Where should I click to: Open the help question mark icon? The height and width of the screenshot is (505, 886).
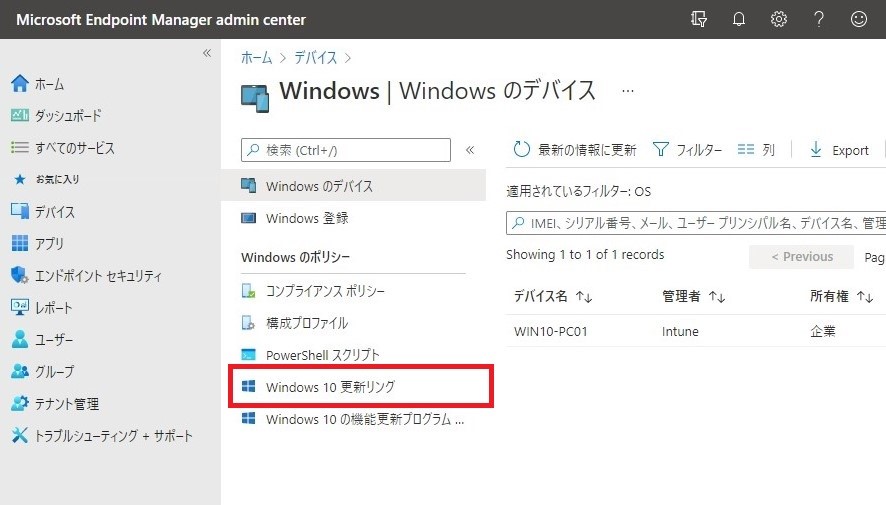coord(819,19)
